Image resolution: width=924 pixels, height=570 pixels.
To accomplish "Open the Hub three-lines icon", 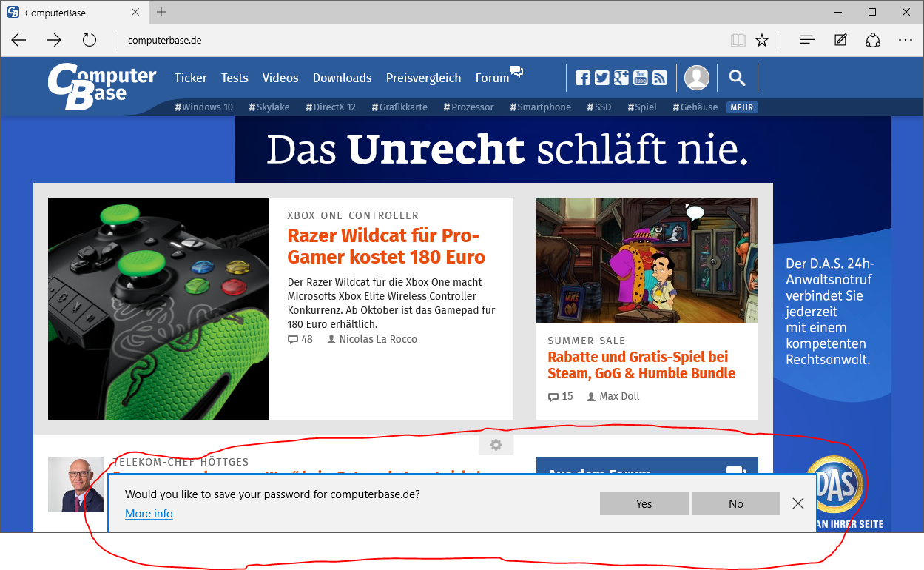I will [808, 40].
